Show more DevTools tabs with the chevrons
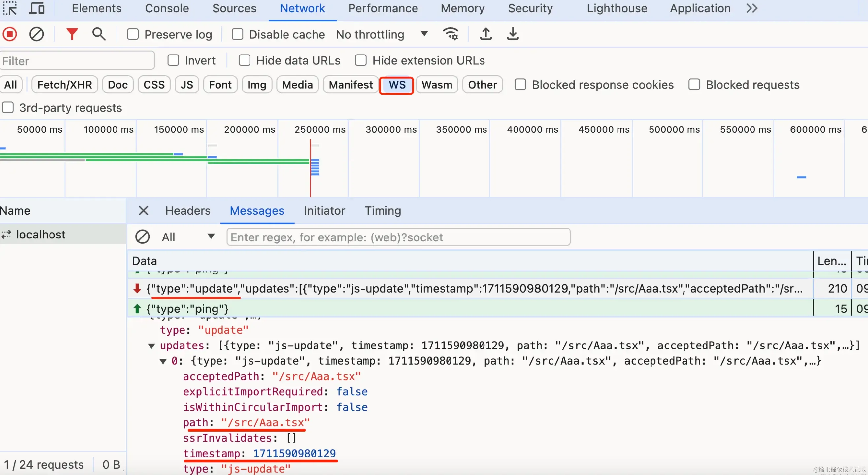 [x=752, y=8]
